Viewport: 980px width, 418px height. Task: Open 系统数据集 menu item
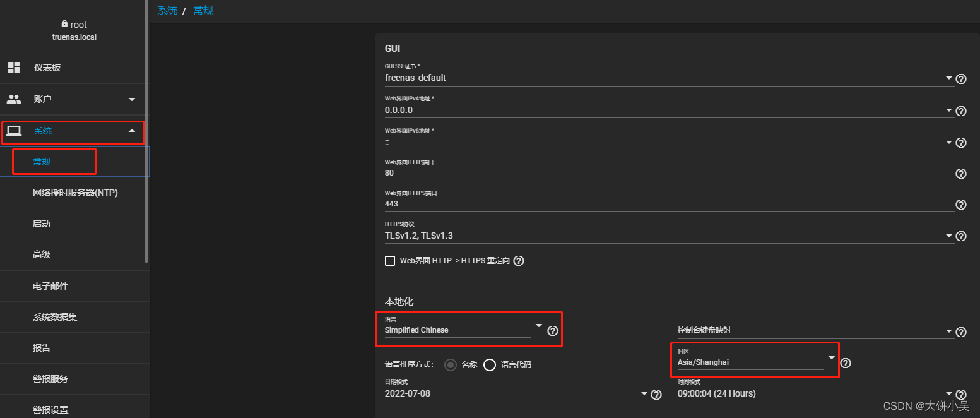73,317
